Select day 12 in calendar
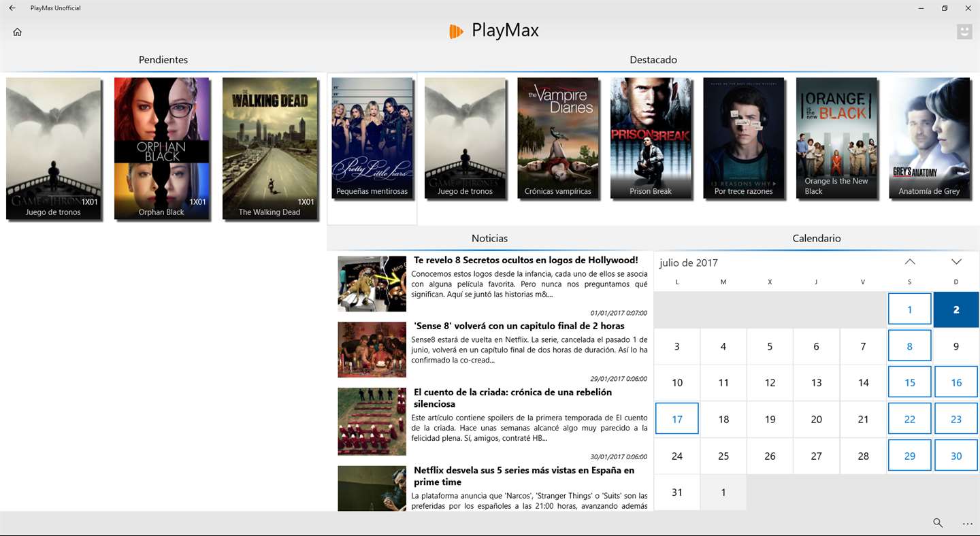This screenshot has height=536, width=980. (x=770, y=382)
